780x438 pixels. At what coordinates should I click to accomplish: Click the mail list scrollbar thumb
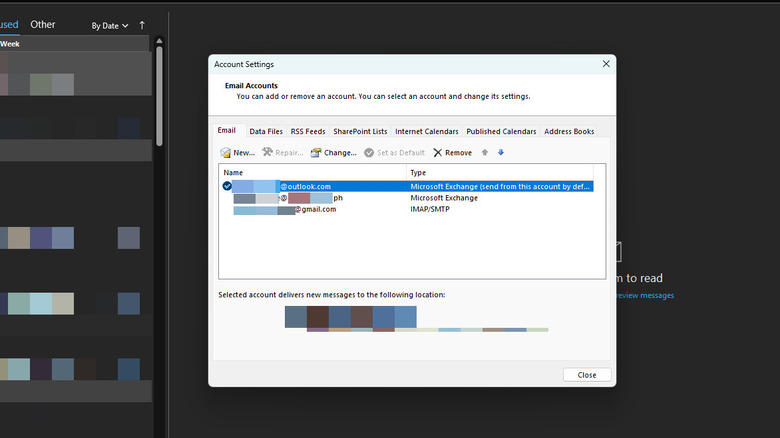(x=159, y=96)
